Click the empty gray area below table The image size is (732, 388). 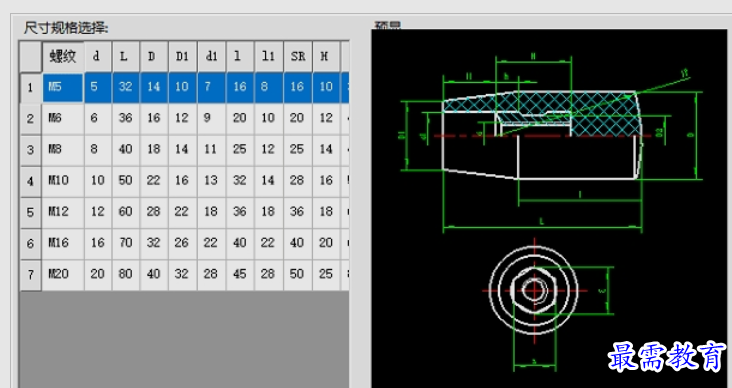184,339
